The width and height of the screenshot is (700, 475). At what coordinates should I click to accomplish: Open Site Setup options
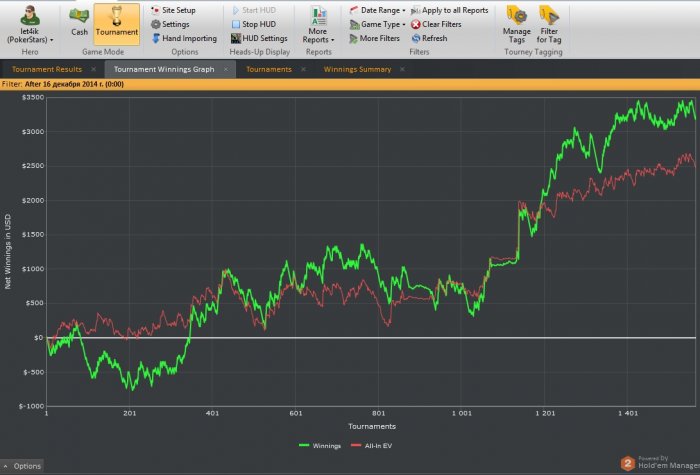pyautogui.click(x=178, y=10)
